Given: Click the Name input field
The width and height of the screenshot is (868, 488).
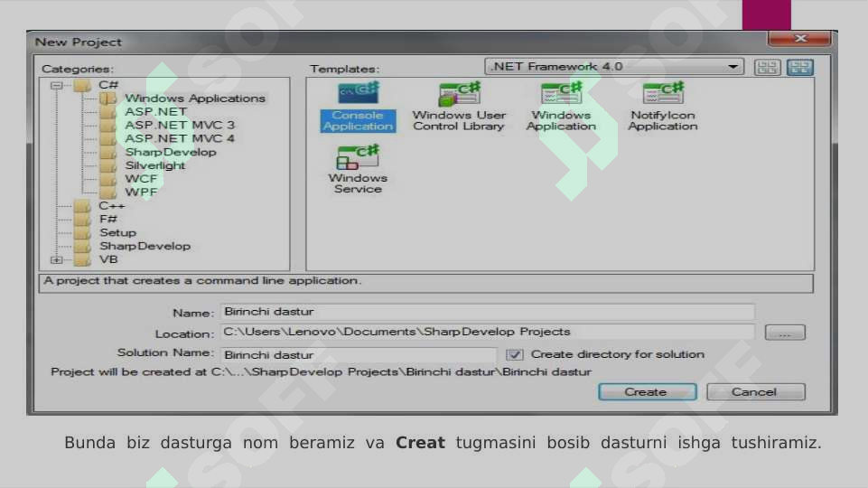Looking at the screenshot, I should point(488,312).
